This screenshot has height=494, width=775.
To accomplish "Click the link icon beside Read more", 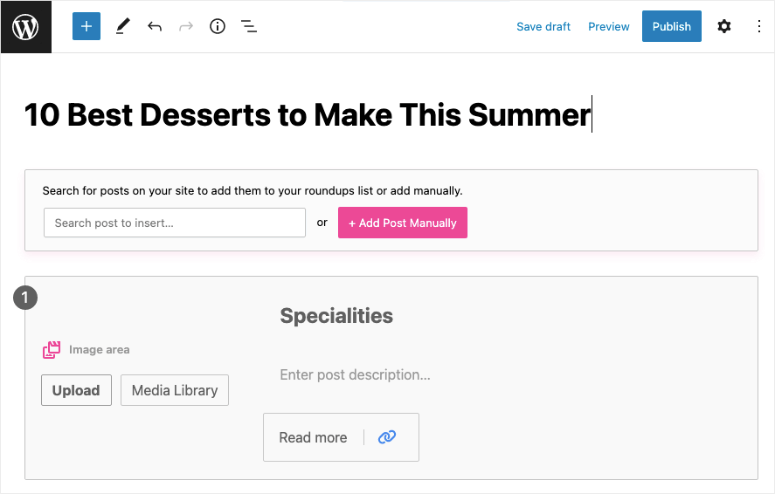I will pyautogui.click(x=387, y=437).
